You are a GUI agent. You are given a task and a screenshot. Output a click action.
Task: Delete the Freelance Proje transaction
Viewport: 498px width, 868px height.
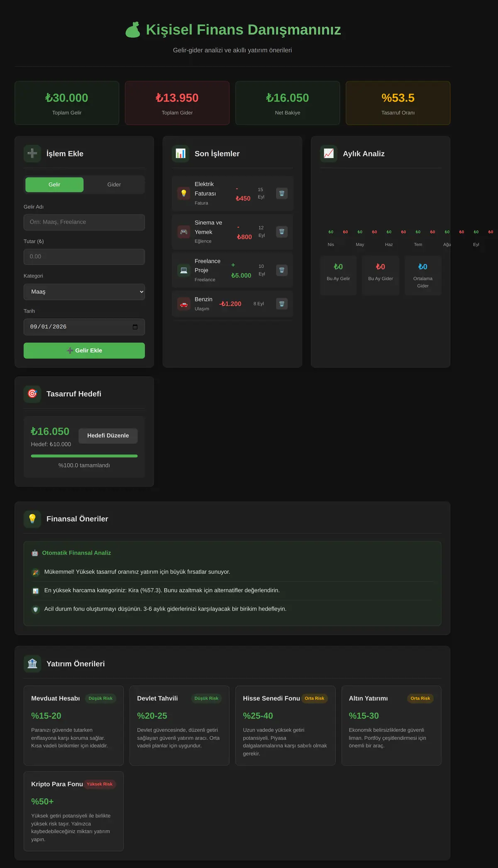coord(282,270)
